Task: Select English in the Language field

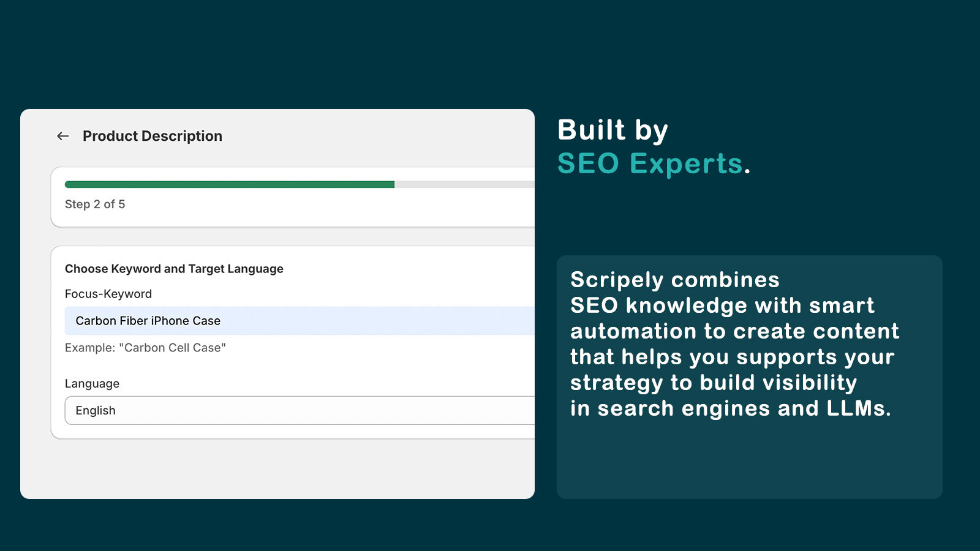Action: [96, 410]
